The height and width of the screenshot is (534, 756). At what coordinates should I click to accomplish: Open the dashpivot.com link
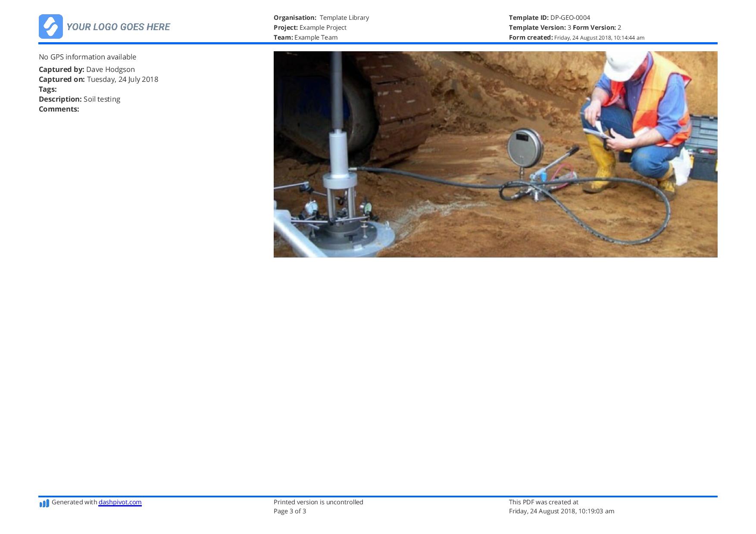click(x=120, y=502)
